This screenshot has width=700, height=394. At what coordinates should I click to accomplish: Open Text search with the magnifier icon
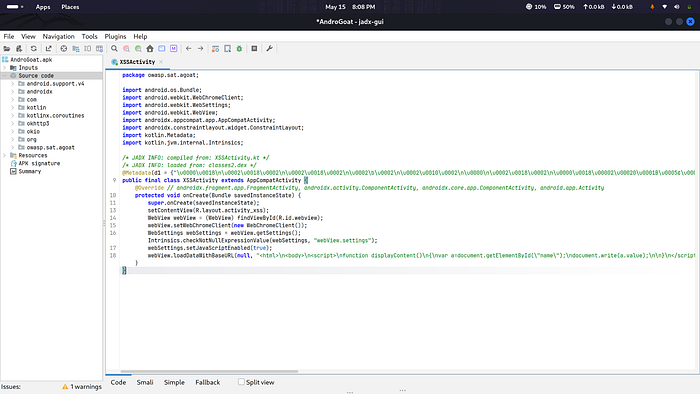point(114,49)
